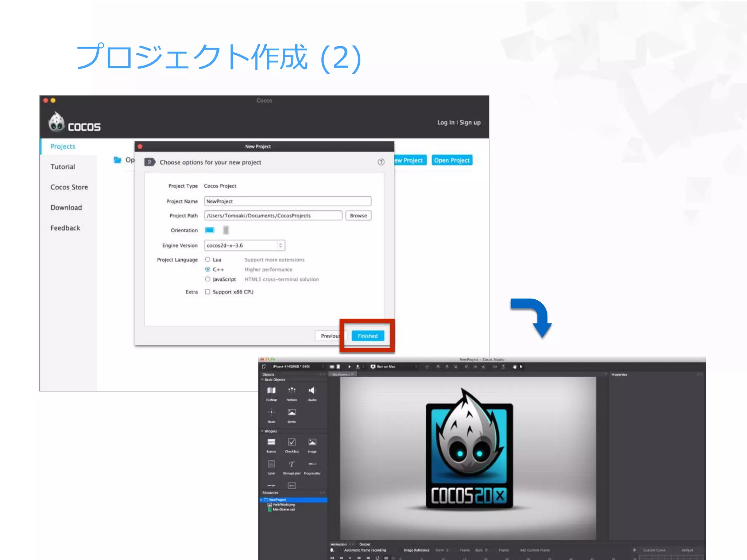Click the Project Name input field
747x560 pixels.
pos(287,201)
